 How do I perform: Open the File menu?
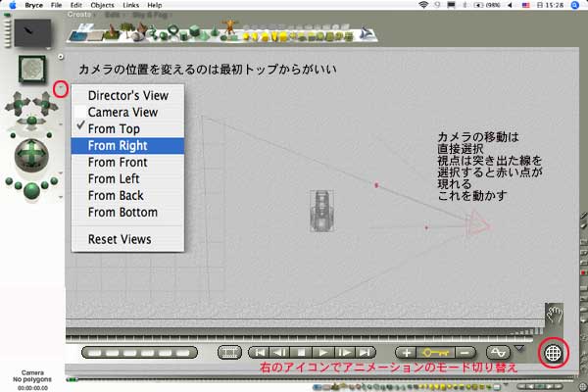(56, 5)
